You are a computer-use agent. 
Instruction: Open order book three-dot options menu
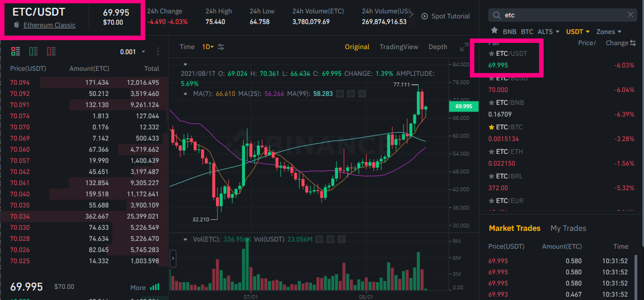pyautogui.click(x=158, y=52)
